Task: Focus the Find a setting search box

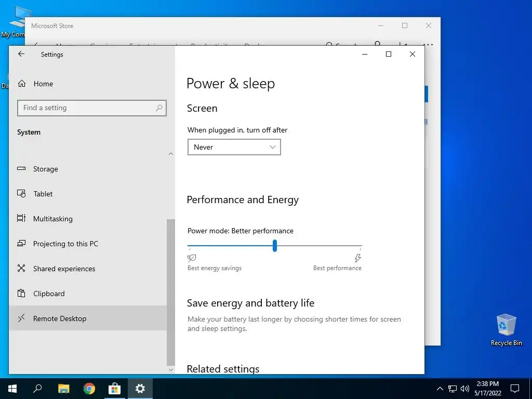Action: pyautogui.click(x=92, y=108)
